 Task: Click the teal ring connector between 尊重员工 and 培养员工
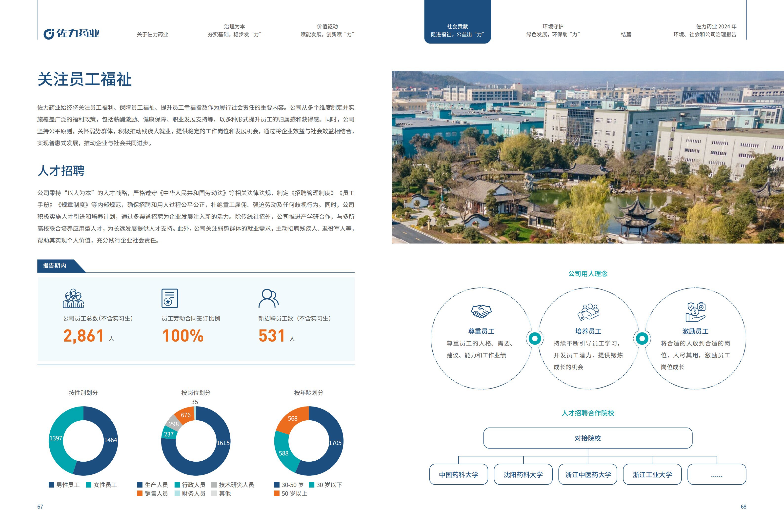(x=535, y=338)
